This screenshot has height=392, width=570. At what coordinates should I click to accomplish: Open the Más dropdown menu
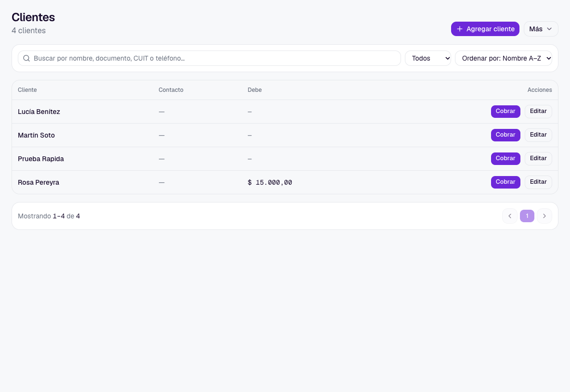[541, 29]
